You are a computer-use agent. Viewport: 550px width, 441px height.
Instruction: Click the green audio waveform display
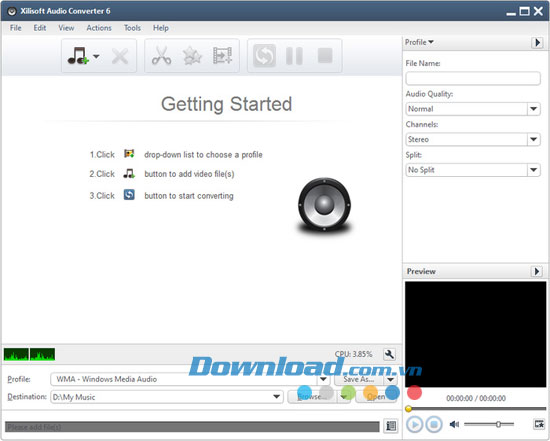point(29,354)
